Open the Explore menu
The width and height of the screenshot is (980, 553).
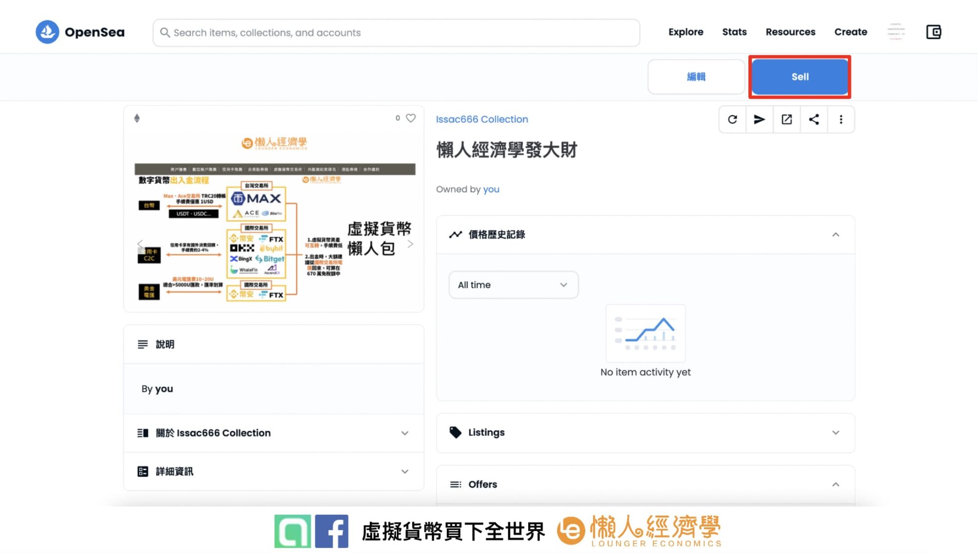coord(686,32)
